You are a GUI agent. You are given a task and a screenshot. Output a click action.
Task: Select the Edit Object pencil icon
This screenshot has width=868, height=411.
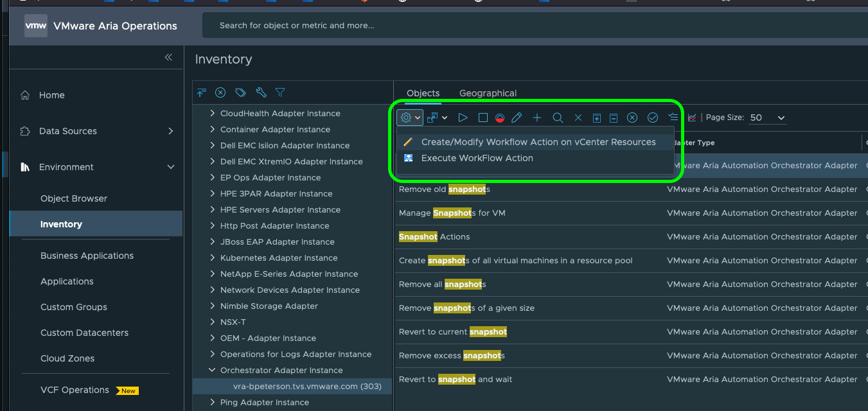[x=516, y=118]
